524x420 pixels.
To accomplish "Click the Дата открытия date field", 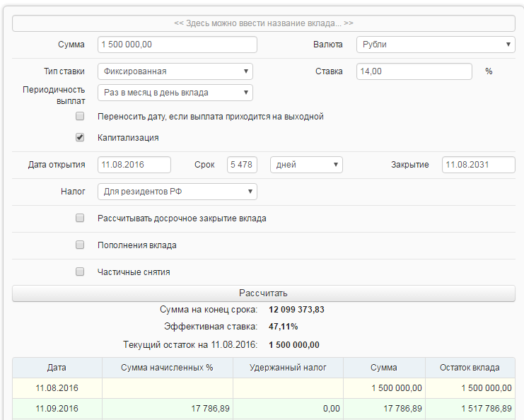I will tap(134, 165).
